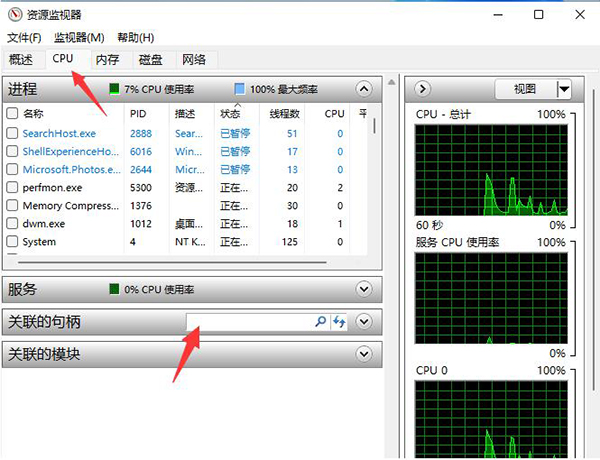This screenshot has height=460, width=600.
Task: Select the SearchHost.exe process row
Action: (x=187, y=133)
